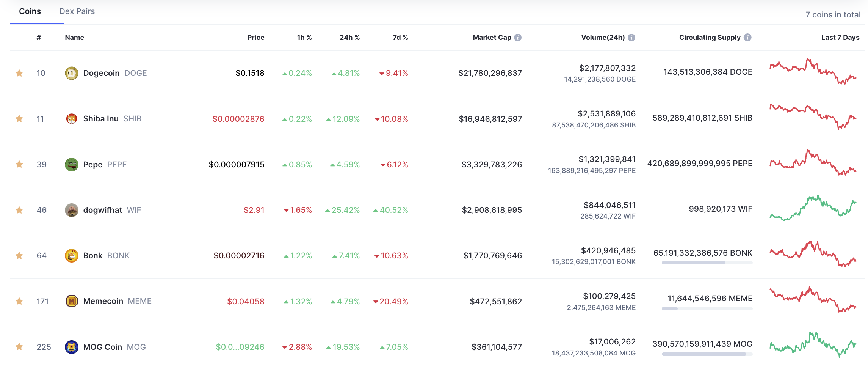The image size is (868, 368).
Task: Click Dogecoin market cap $21,780,296,837
Action: [x=490, y=73]
